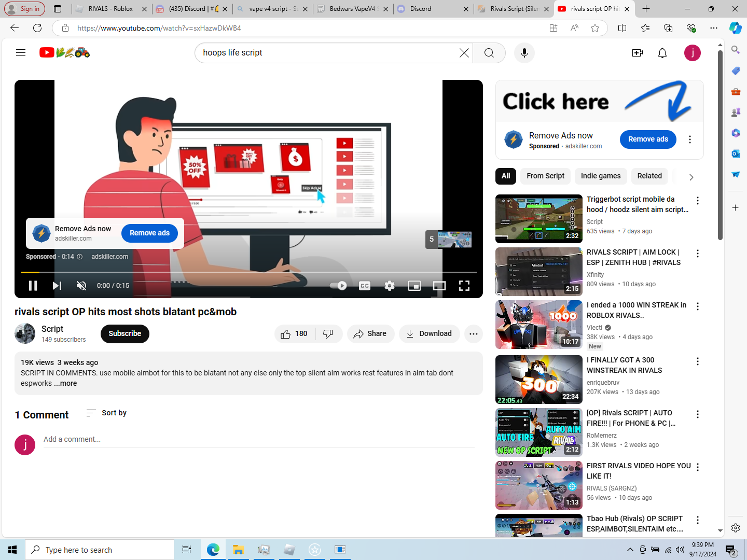Screen dimensions: 747x560
Task: Open options for RIVALS SCRIPT AIM LOCK video
Action: [x=698, y=254]
